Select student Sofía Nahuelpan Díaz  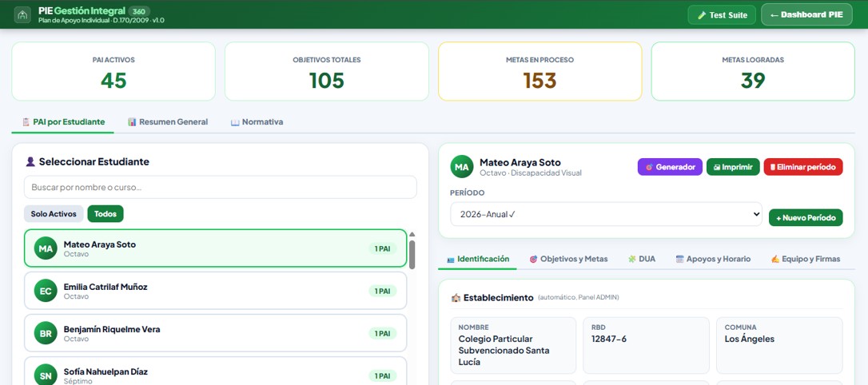click(215, 371)
